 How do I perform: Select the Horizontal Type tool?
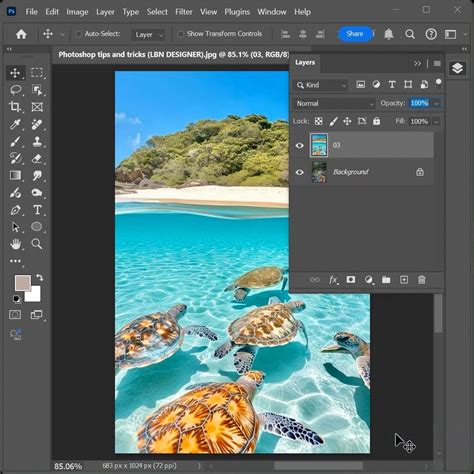[37, 210]
